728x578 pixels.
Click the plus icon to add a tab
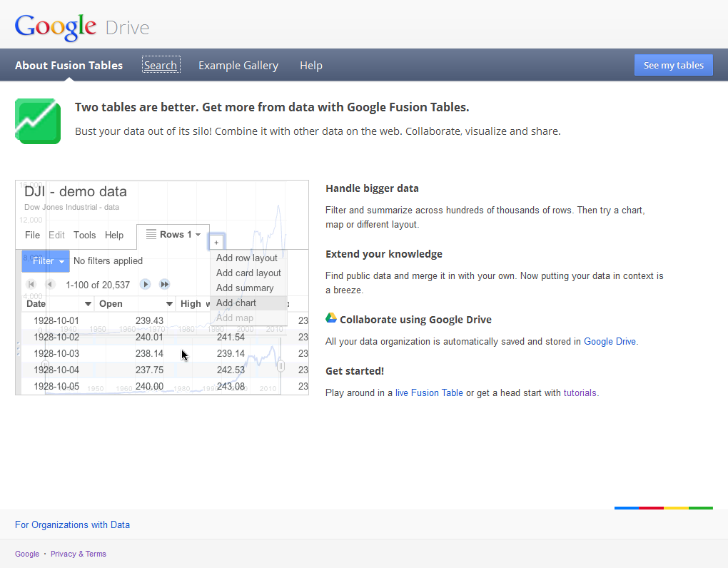(217, 243)
